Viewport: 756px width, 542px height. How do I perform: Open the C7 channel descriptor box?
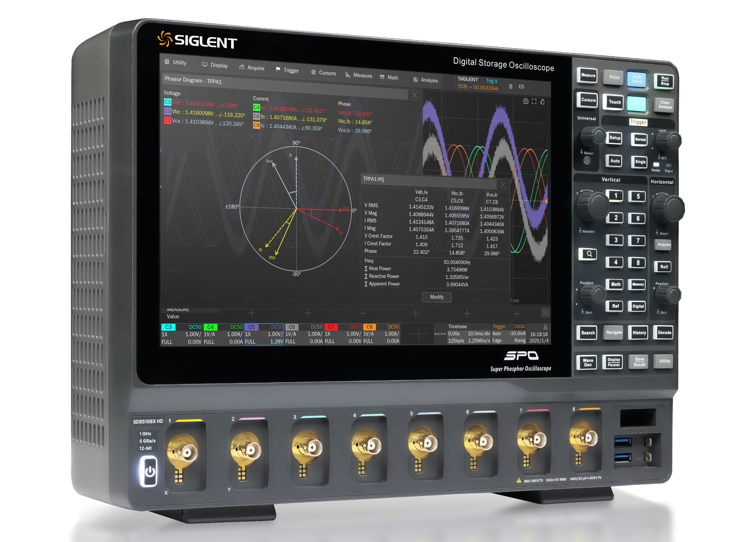point(343,334)
